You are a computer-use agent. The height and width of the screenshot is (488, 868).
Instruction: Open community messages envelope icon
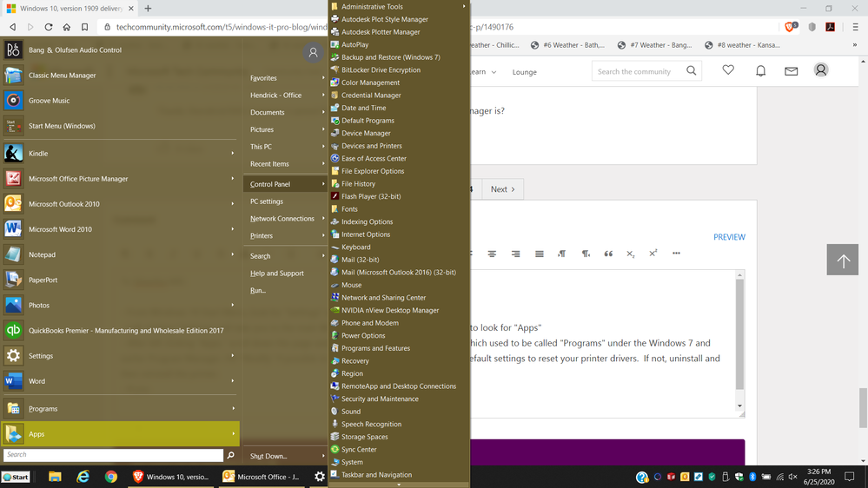tap(791, 71)
